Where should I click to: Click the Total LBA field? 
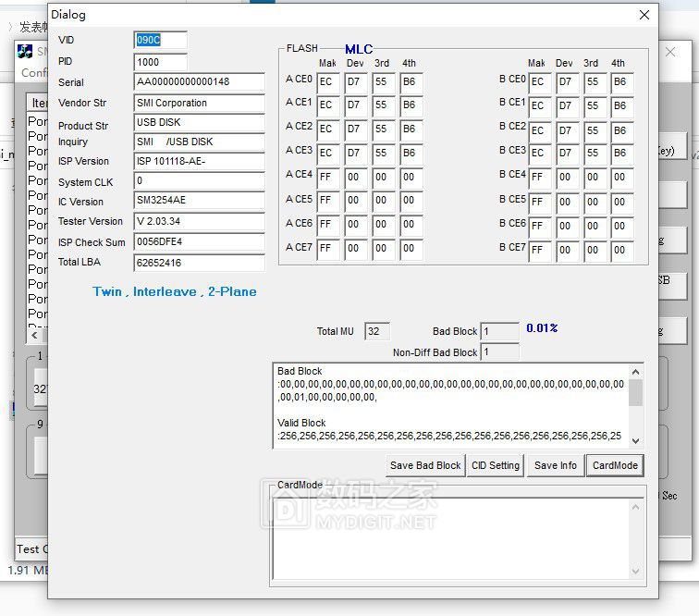199,263
